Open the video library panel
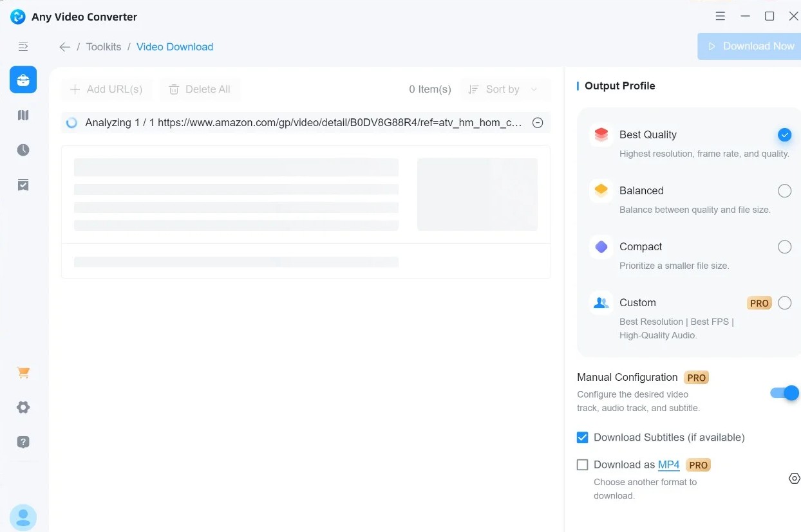801x532 pixels. point(23,115)
